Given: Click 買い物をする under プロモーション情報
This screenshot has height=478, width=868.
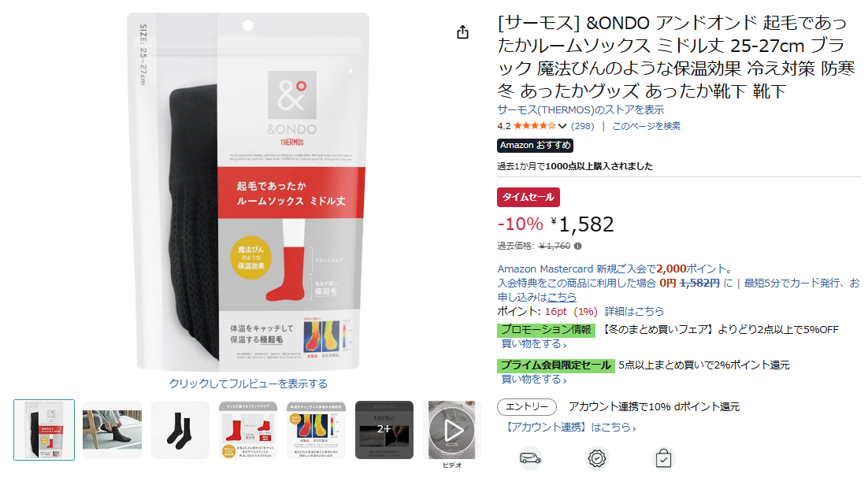Looking at the screenshot, I should 534,343.
